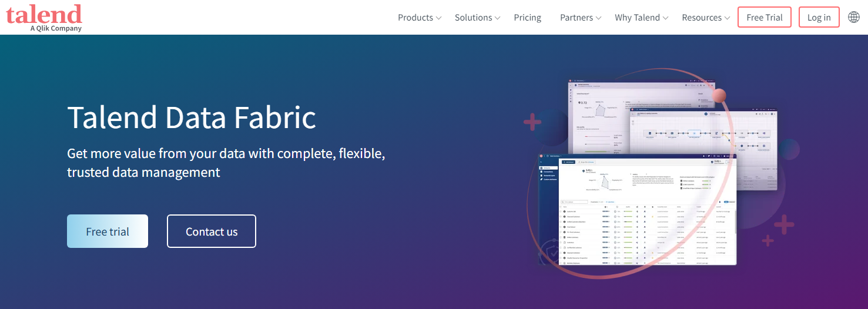The height and width of the screenshot is (309, 868).
Task: Click the pink plus decoration left of the screenshots
Action: [x=532, y=123]
